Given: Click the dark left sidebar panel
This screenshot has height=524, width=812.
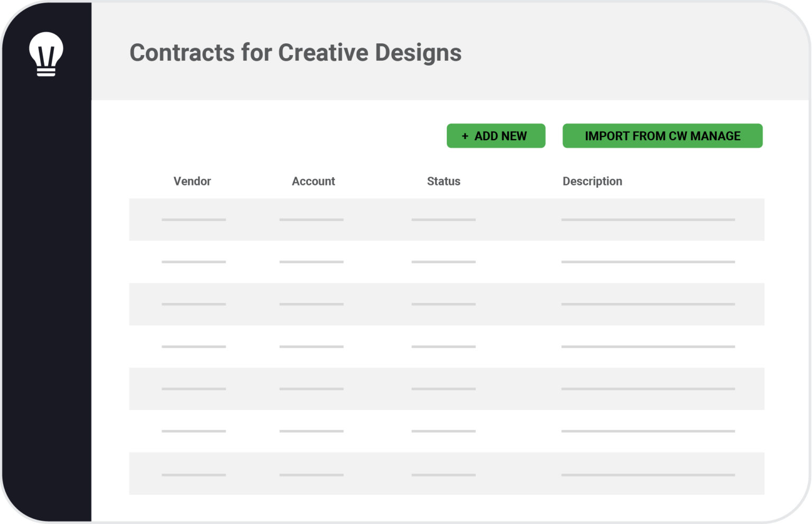Looking at the screenshot, I should (47, 296).
